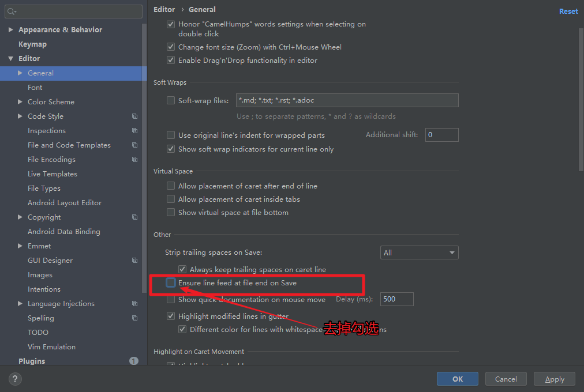Viewport: 584px width, 392px height.
Task: Click the Delay (ms) input field
Action: pyautogui.click(x=396, y=299)
